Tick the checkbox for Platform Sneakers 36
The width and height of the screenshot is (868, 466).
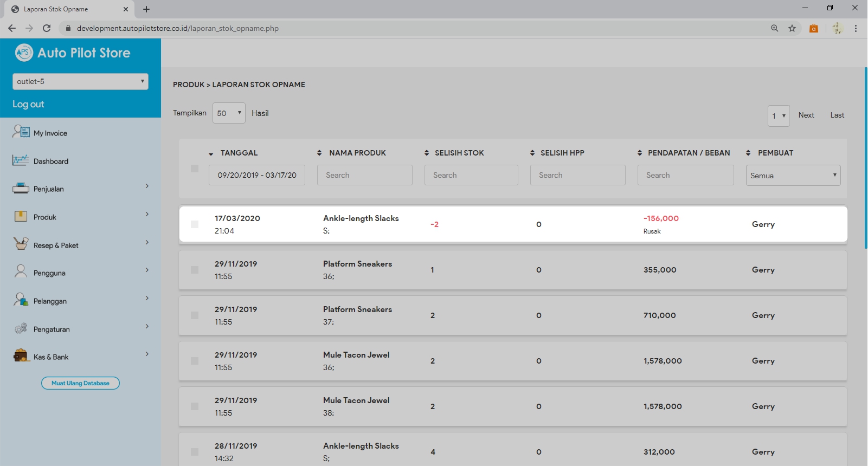coord(195,270)
